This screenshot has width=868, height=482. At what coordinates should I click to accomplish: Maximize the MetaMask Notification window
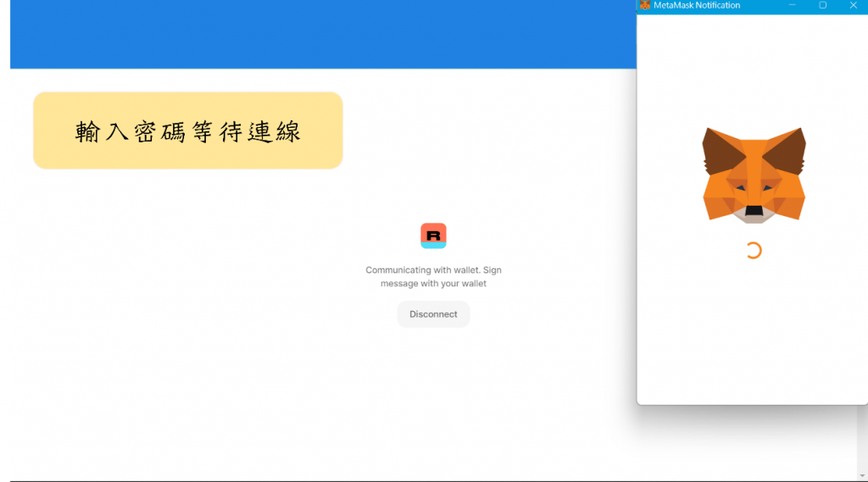(822, 5)
